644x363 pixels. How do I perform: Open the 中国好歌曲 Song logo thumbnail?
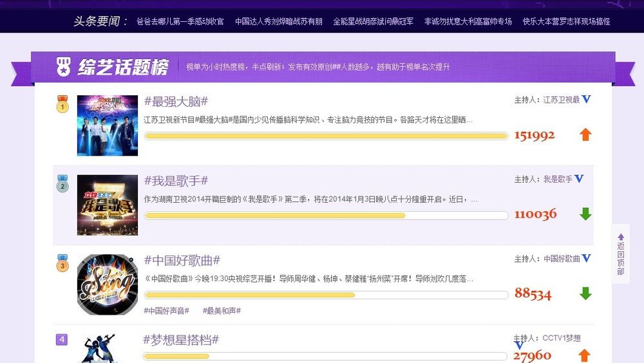tap(108, 284)
